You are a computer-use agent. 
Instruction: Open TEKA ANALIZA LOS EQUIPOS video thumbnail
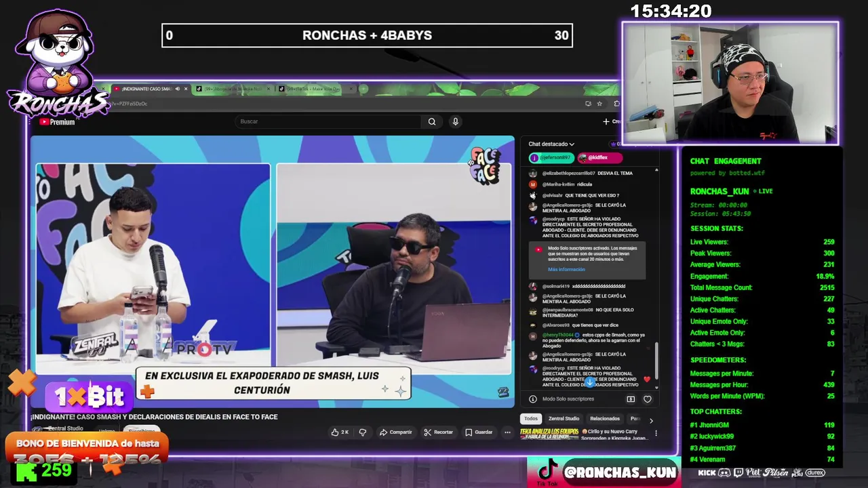[x=549, y=434]
